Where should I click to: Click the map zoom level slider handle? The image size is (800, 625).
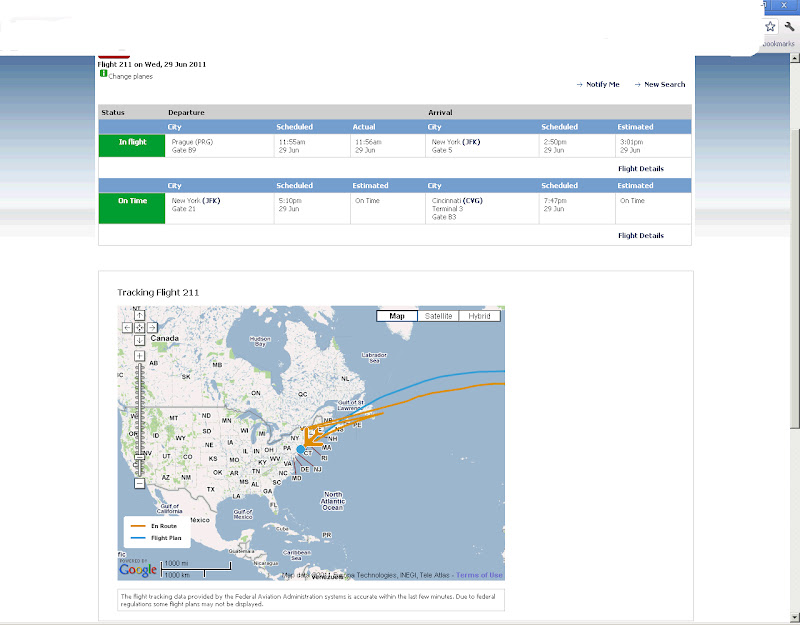(x=139, y=457)
